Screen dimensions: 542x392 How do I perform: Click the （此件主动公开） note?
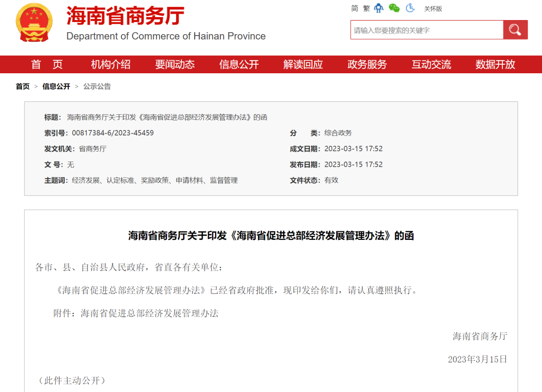point(72,380)
